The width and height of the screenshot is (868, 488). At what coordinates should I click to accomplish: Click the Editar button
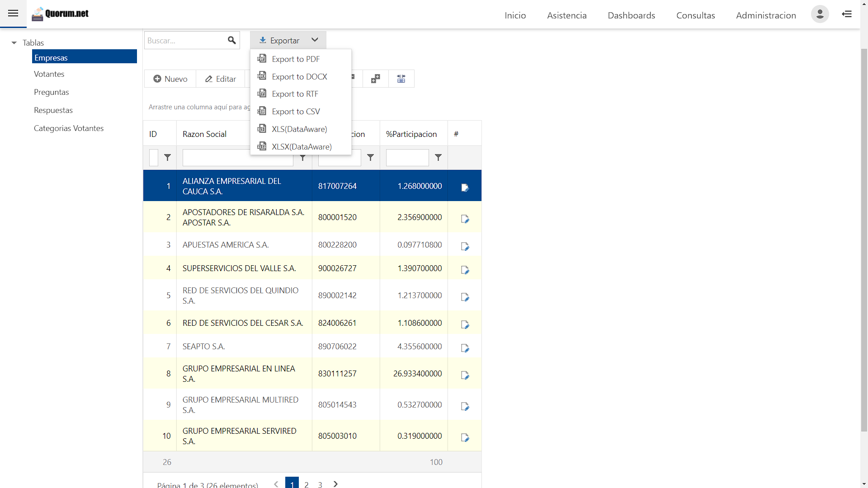[x=221, y=79]
